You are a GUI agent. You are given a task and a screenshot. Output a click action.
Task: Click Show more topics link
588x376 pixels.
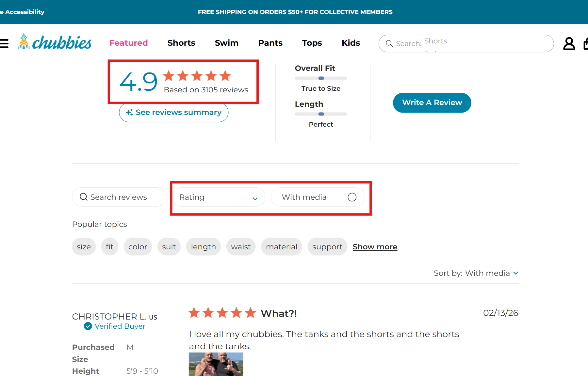click(375, 247)
